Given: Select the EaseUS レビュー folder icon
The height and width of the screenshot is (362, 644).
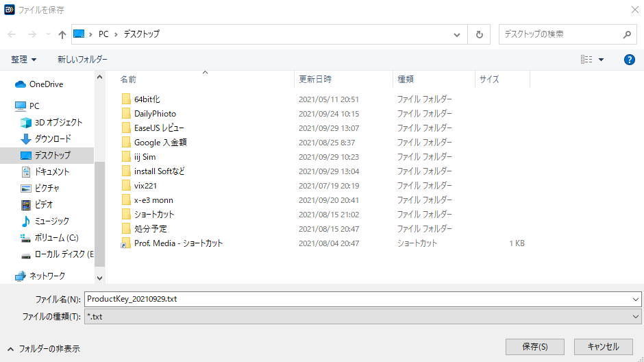Looking at the screenshot, I should [x=126, y=128].
